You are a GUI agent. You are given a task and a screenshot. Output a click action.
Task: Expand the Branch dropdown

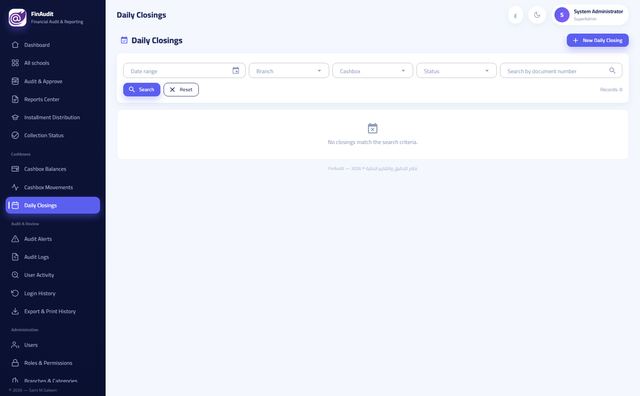[x=289, y=71]
